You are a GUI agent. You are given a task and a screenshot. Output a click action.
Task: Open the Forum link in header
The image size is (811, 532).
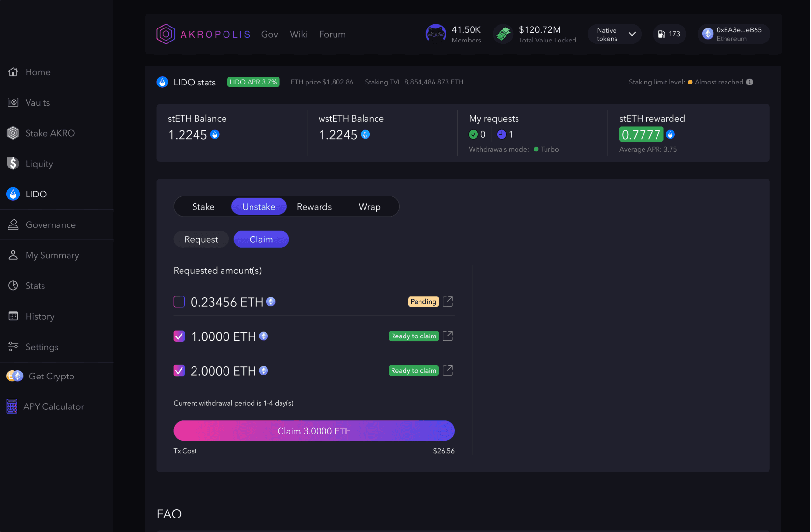point(332,34)
